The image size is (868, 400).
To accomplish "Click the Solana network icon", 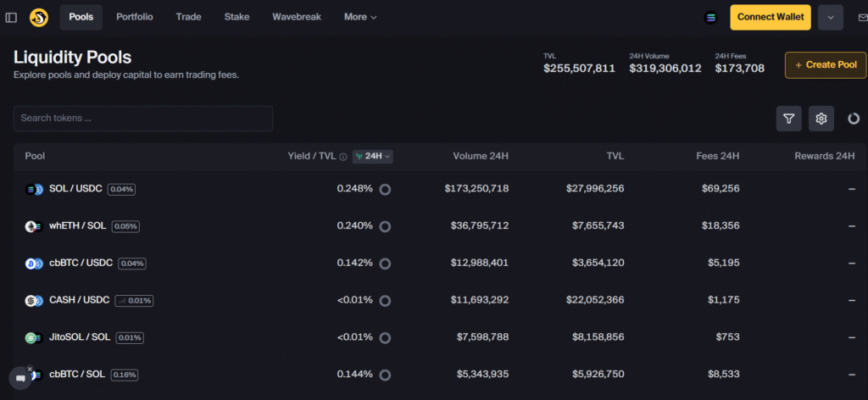I will (710, 17).
